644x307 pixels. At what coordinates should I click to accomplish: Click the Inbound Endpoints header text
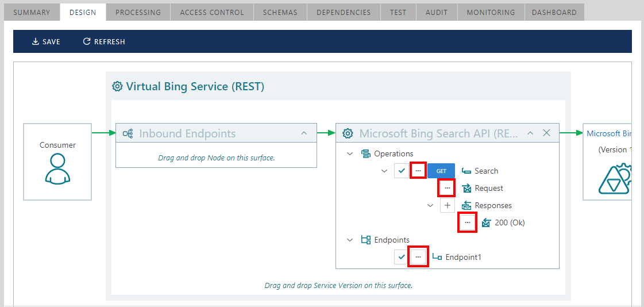tap(187, 133)
